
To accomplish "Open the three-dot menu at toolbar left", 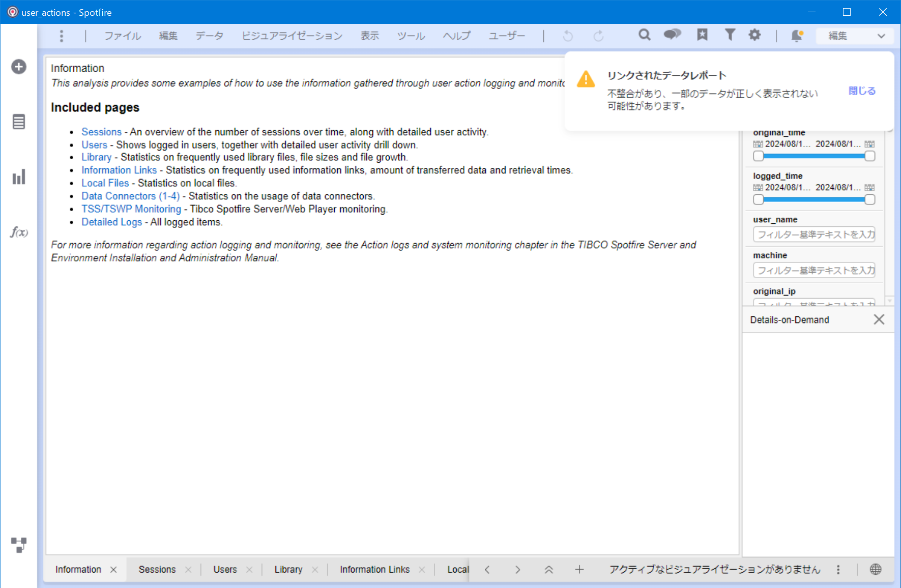I will click(62, 36).
